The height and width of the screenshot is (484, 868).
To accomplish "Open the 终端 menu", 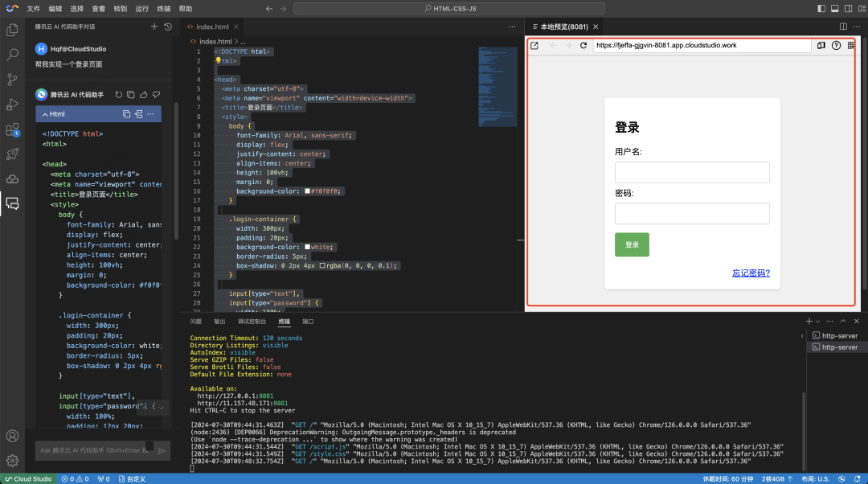I will pyautogui.click(x=164, y=9).
